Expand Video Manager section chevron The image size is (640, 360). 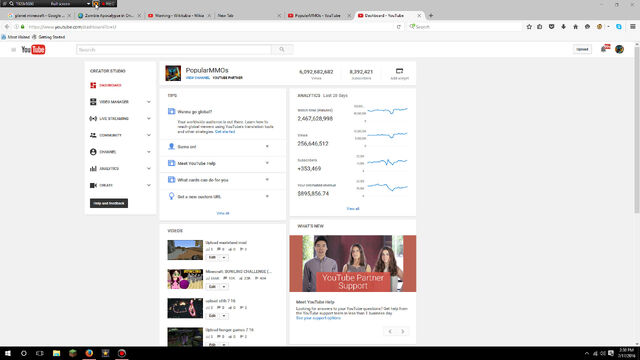(149, 102)
